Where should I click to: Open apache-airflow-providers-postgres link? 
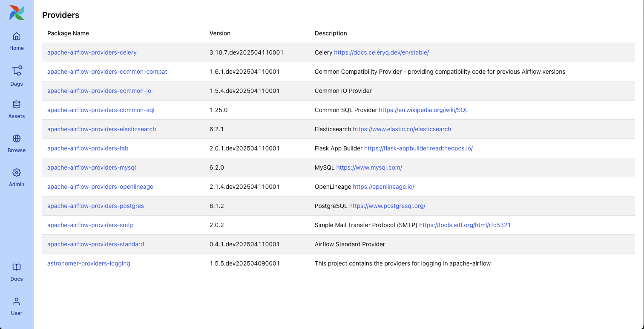tap(95, 206)
